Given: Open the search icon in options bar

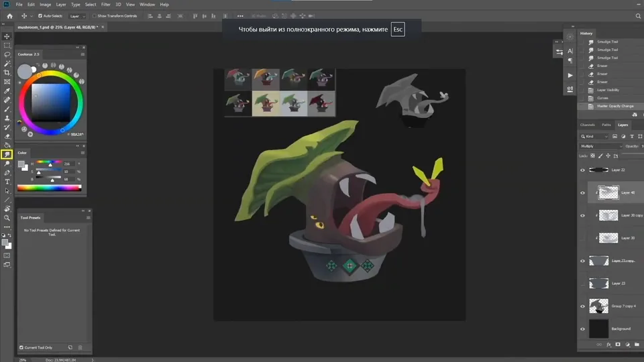Looking at the screenshot, I should pos(638,16).
